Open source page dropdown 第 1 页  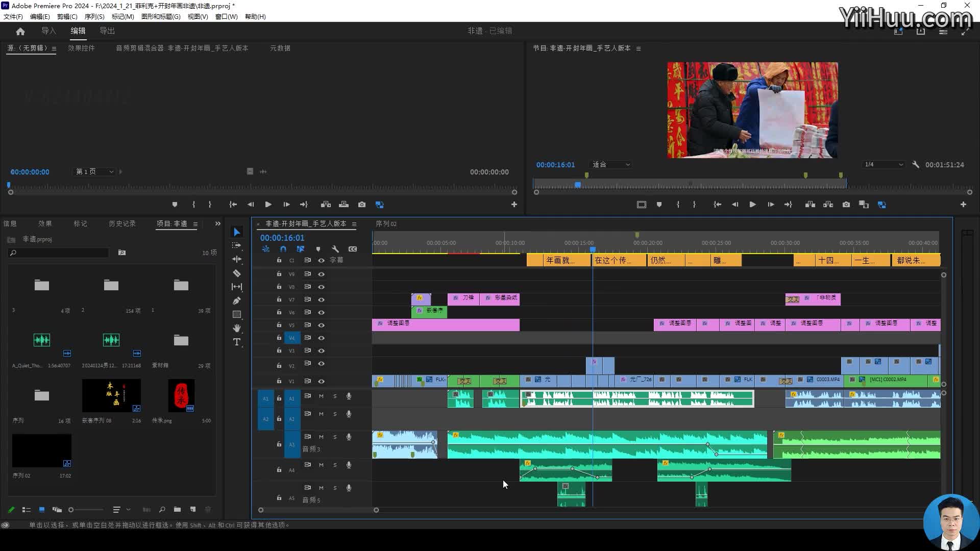(x=95, y=172)
